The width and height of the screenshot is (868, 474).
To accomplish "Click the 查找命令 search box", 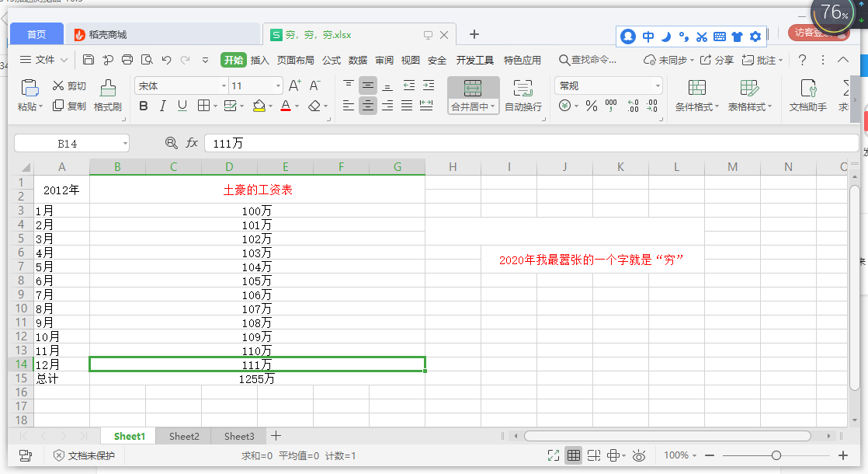I will tap(588, 60).
